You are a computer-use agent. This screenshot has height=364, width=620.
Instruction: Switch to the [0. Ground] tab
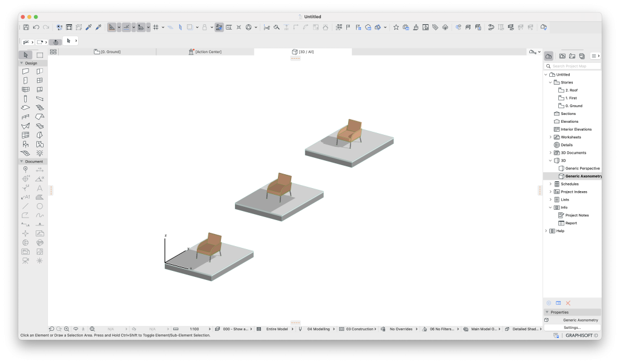[x=107, y=52]
